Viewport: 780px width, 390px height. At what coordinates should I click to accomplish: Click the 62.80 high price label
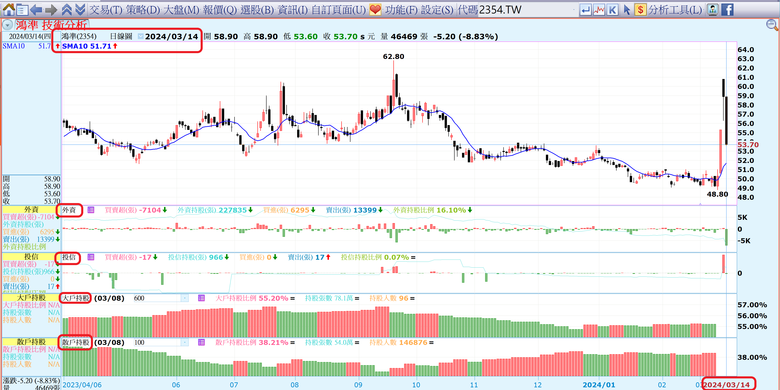tap(393, 57)
